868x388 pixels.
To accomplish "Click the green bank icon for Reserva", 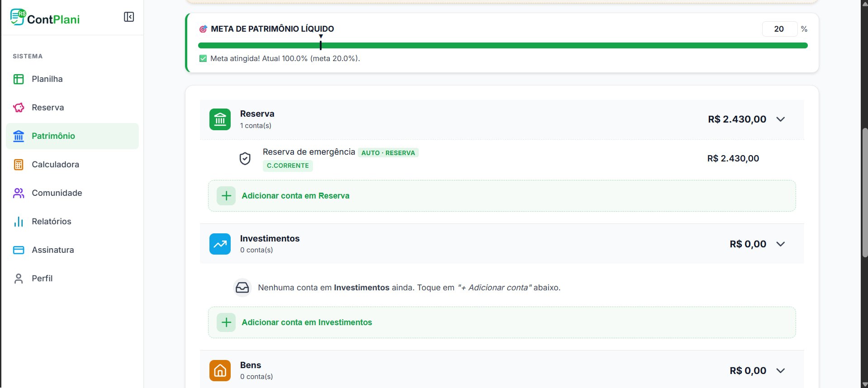I will point(220,119).
